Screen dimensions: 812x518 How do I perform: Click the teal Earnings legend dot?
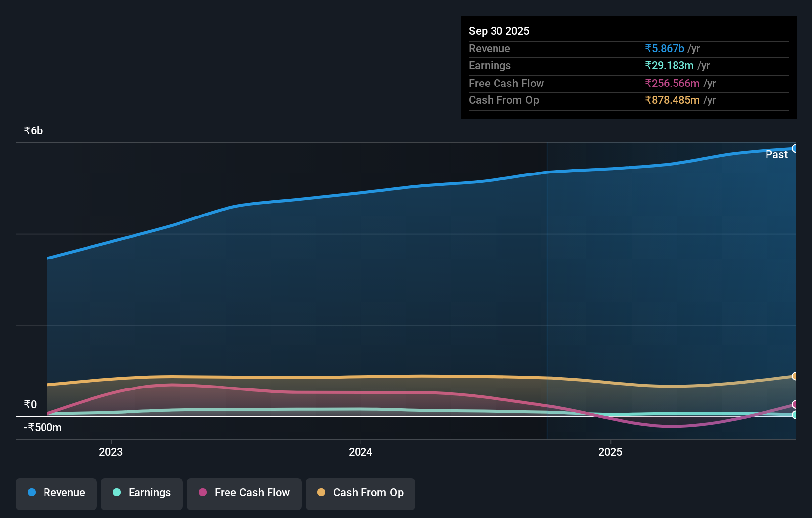tap(116, 492)
